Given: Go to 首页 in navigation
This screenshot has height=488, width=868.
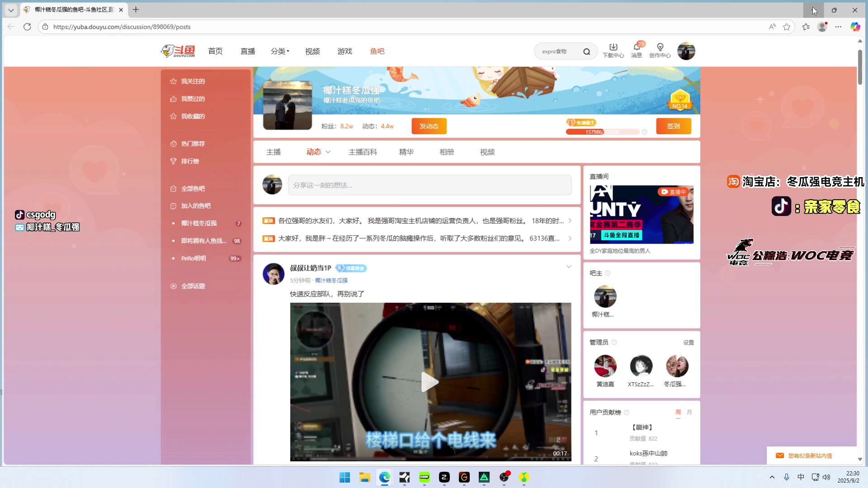Looking at the screenshot, I should click(x=215, y=52).
